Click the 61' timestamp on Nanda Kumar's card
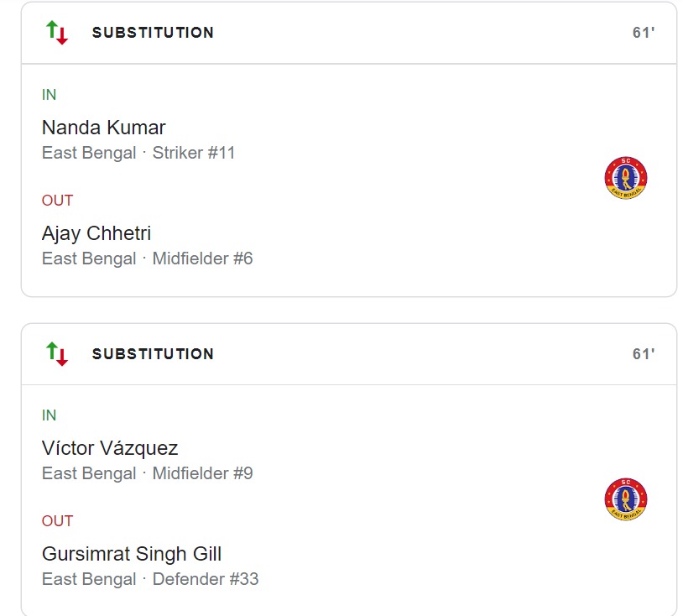This screenshot has height=616, width=683. click(x=643, y=33)
